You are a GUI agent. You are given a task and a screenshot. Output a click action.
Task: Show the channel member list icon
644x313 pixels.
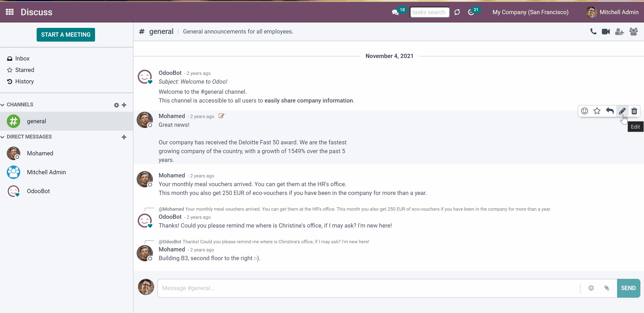(633, 31)
